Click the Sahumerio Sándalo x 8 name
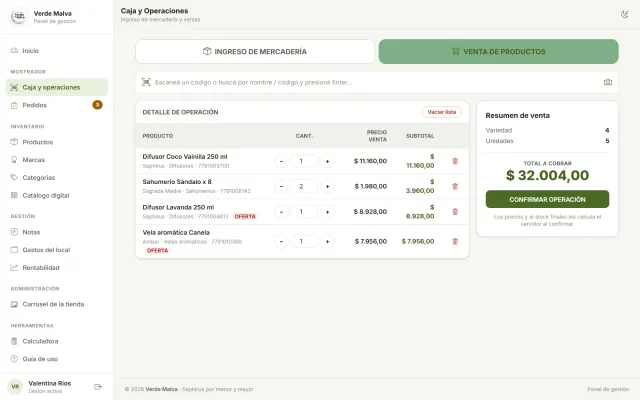This screenshot has height=400, width=640. click(x=177, y=182)
